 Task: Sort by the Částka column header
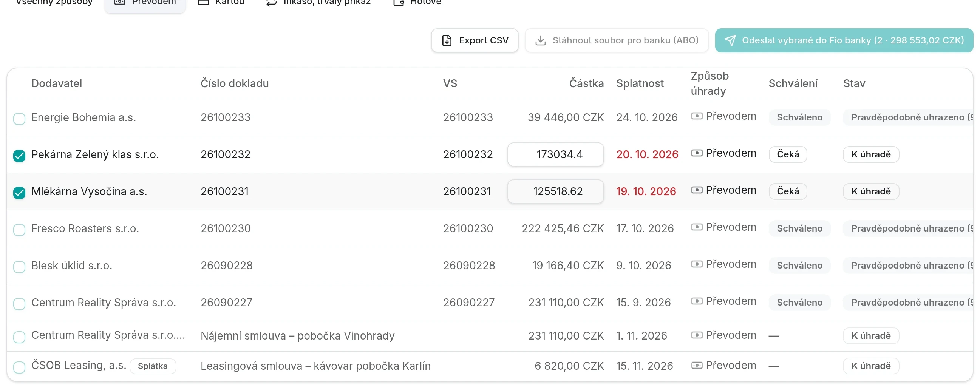(x=586, y=83)
